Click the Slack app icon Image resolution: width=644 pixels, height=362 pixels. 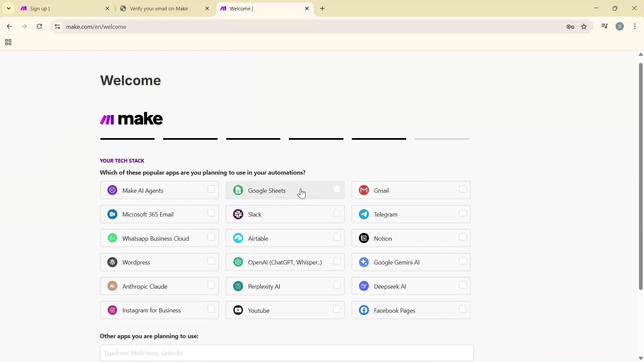coord(238,214)
